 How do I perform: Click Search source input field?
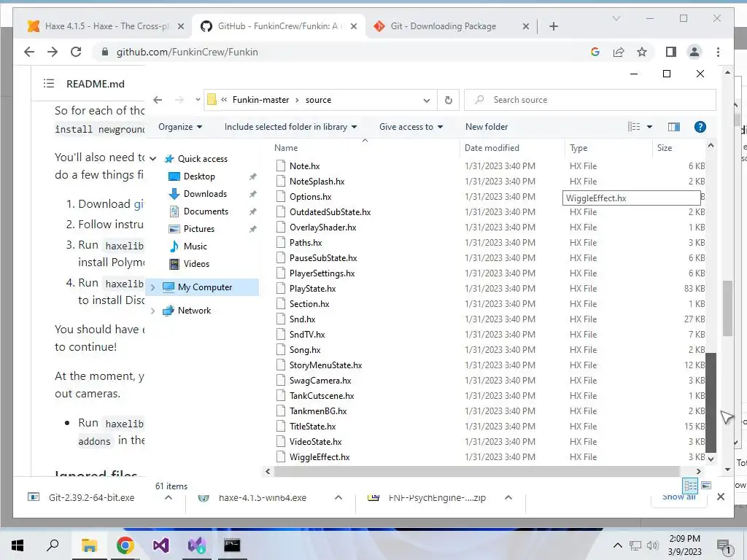coord(589,100)
